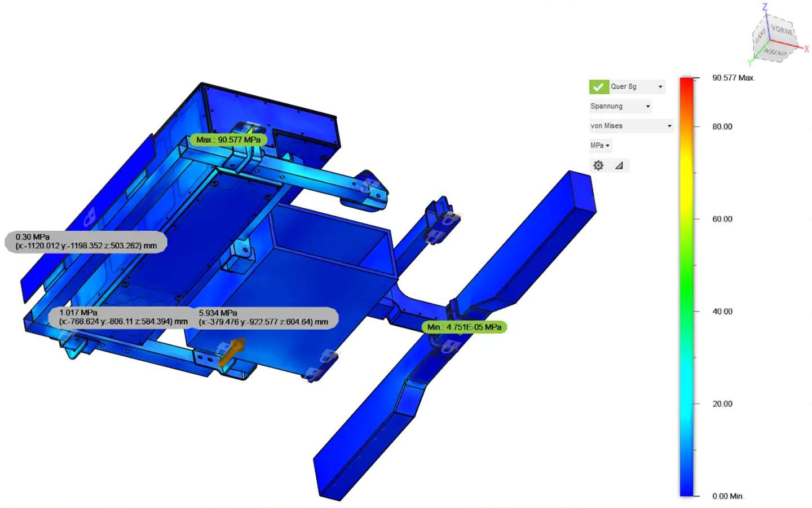Viewport: 812px width, 508px height.
Task: Click the triangle legend size icon
Action: pyautogui.click(x=619, y=165)
